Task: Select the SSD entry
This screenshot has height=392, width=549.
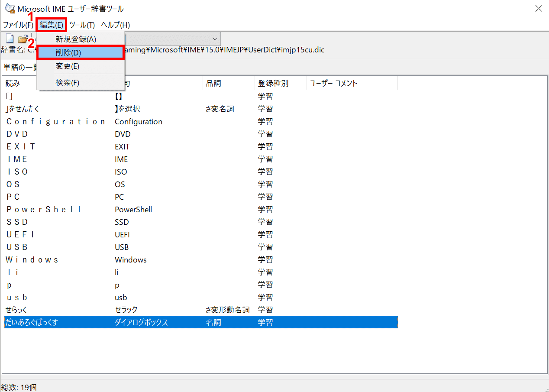Action: [x=201, y=222]
